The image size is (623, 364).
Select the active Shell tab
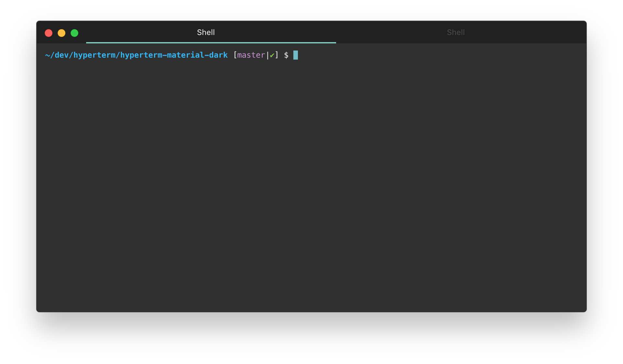[x=206, y=32]
